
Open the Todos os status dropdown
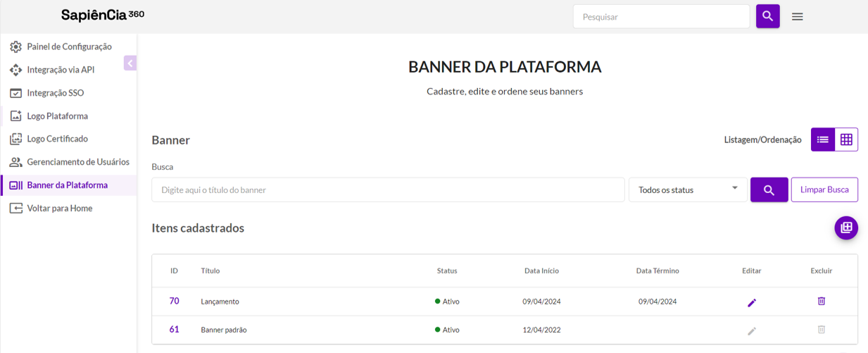[688, 190]
